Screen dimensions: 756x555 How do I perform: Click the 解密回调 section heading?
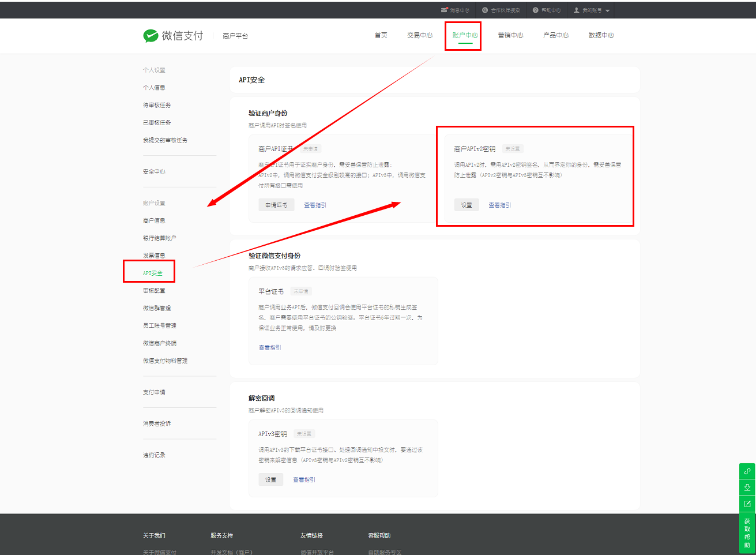261,398
